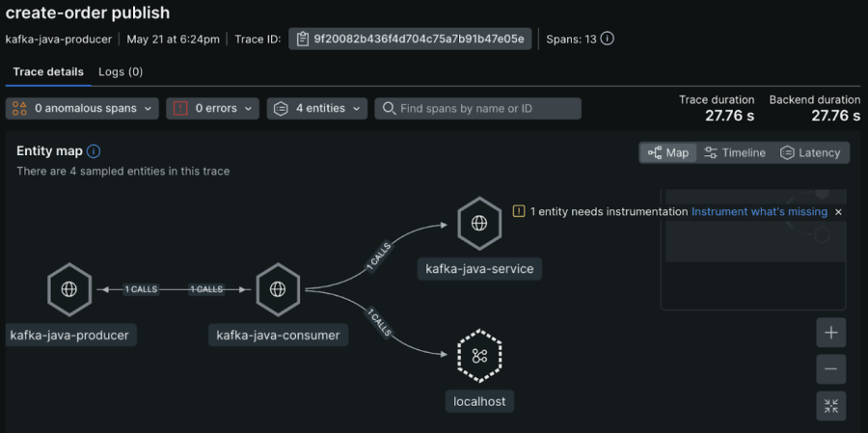Click the entity map minimap preview

click(753, 249)
